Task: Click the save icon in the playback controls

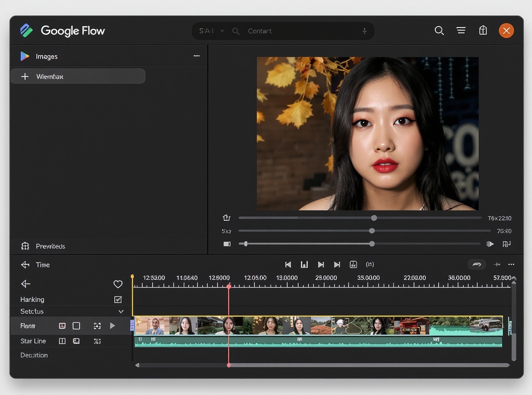Action: click(353, 265)
